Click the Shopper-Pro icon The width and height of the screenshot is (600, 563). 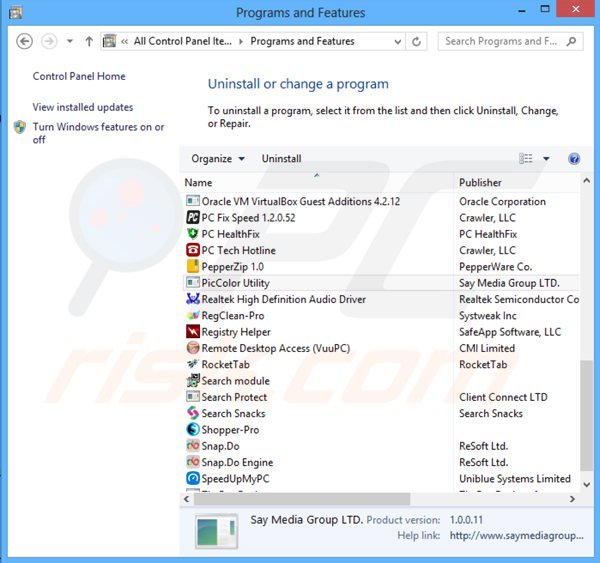tap(193, 429)
